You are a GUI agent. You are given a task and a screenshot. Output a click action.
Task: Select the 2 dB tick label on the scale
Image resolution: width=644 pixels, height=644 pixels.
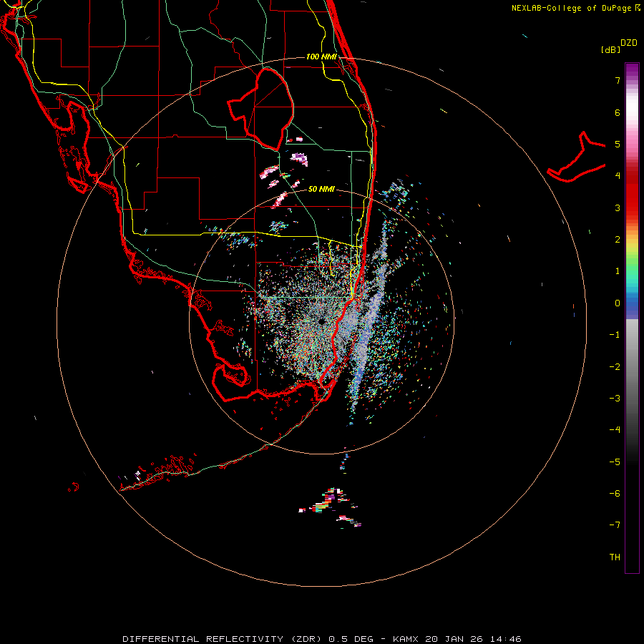(618, 240)
